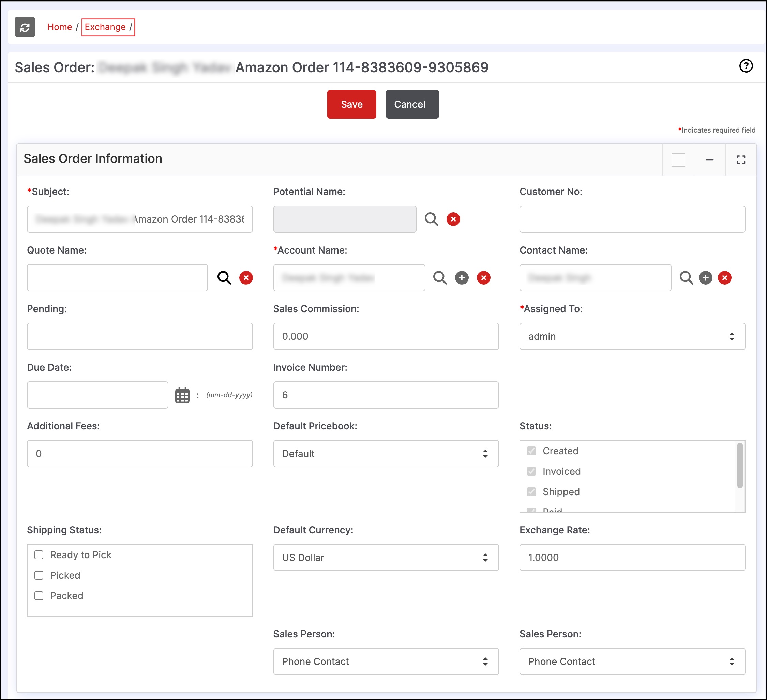The image size is (767, 700).
Task: Open Contact Name search lookup
Action: [686, 278]
